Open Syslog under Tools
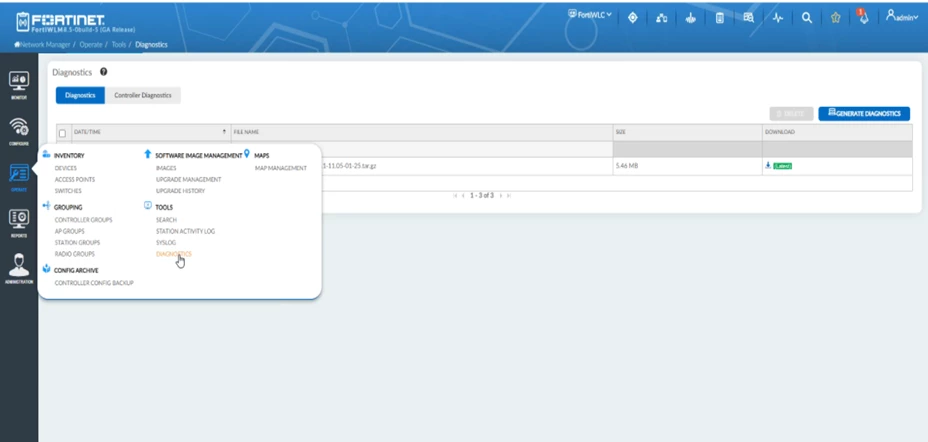 166,242
